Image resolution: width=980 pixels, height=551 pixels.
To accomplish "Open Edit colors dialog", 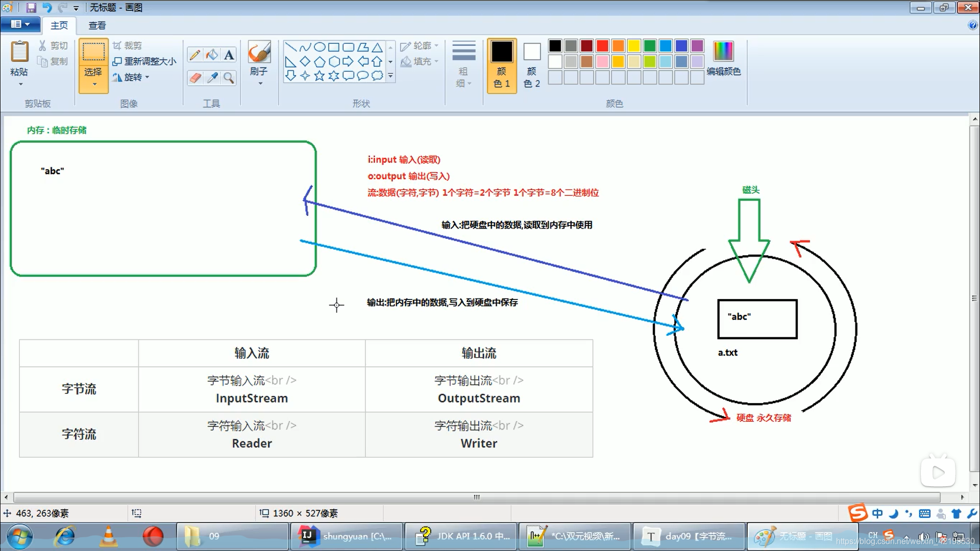I will point(723,59).
